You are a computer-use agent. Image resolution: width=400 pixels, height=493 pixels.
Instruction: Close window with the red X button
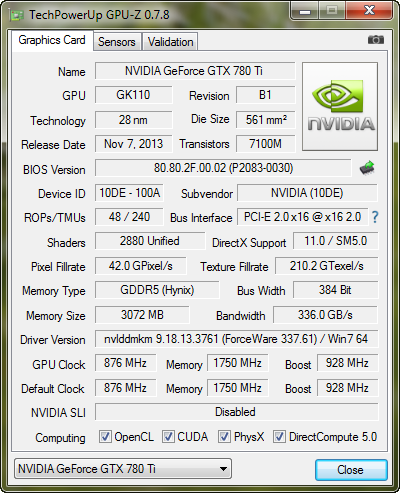(x=369, y=11)
